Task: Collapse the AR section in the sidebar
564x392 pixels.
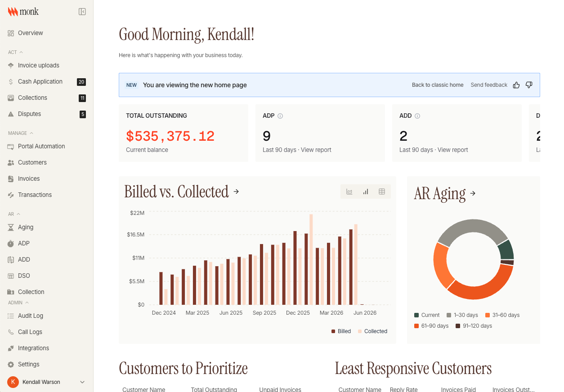Action: coord(14,214)
